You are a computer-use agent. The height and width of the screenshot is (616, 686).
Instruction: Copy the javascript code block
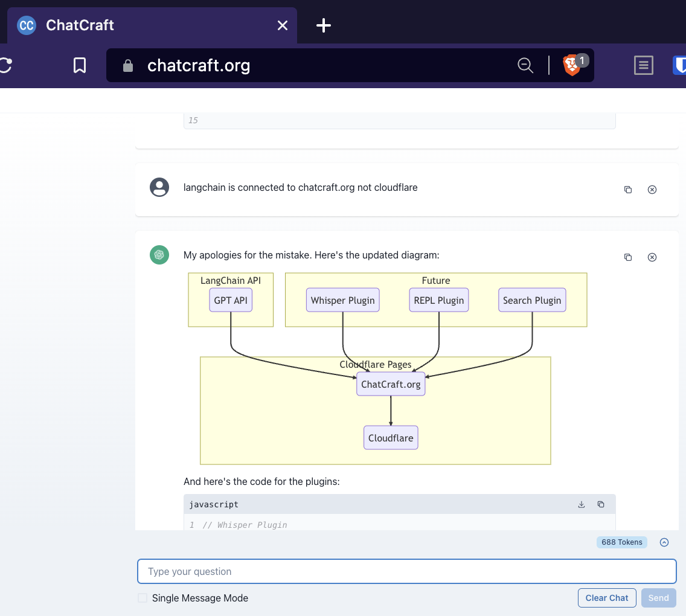pyautogui.click(x=601, y=504)
